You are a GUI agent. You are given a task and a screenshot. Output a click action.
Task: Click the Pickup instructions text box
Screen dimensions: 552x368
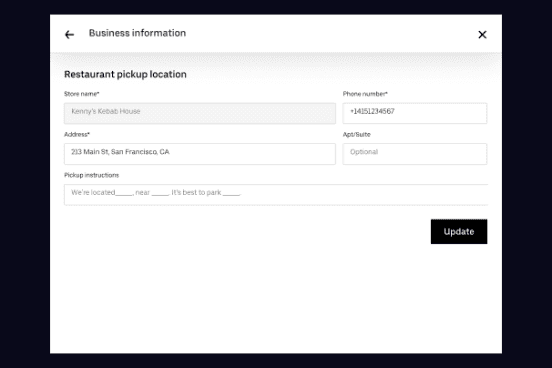coord(276,194)
